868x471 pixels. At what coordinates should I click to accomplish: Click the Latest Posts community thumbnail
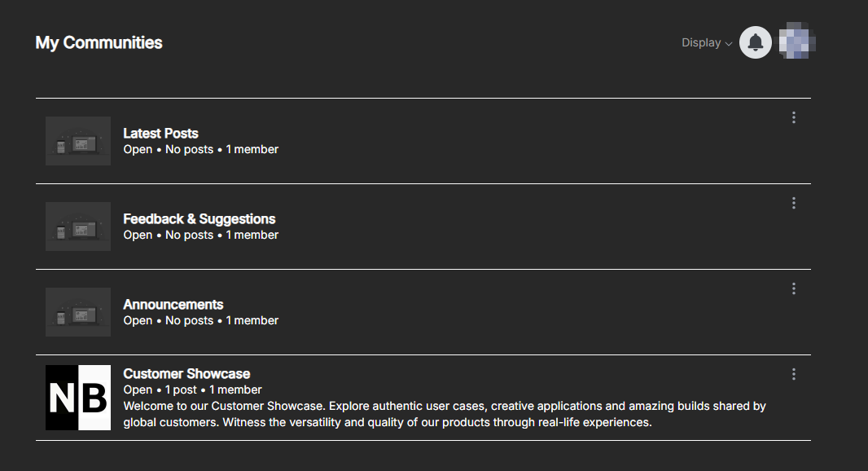pos(78,141)
